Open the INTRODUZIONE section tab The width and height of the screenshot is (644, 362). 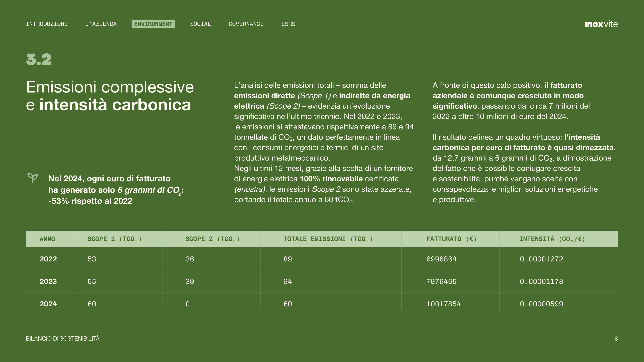coord(47,24)
